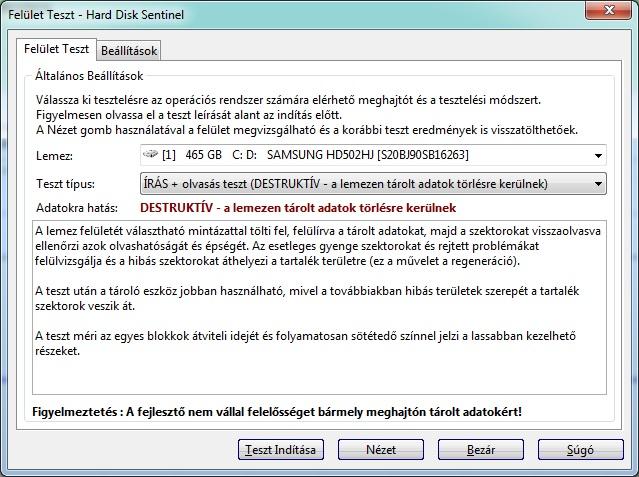
Task: Close dialog with Bezár button
Action: tap(481, 450)
